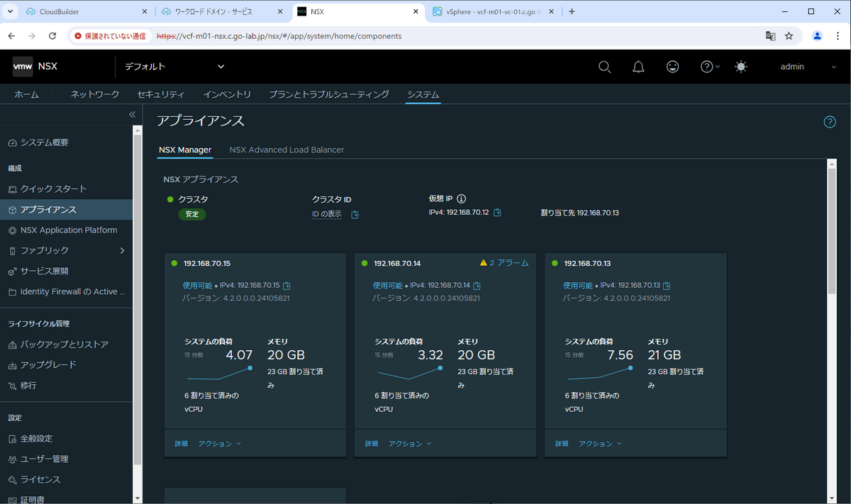Select the システム tab
851x504 pixels.
pyautogui.click(x=423, y=94)
